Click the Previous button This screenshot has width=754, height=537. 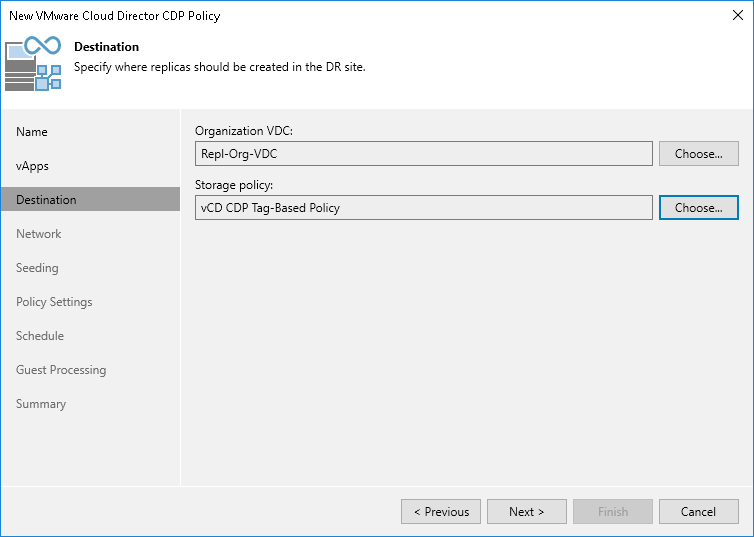coord(441,512)
